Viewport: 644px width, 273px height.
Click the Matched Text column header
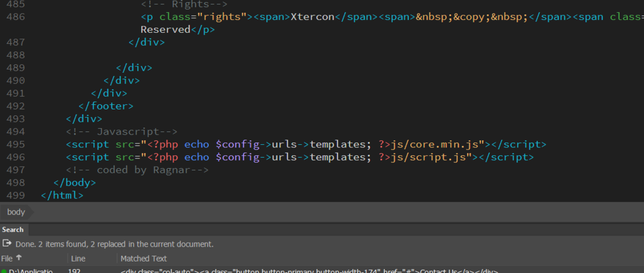pyautogui.click(x=144, y=258)
